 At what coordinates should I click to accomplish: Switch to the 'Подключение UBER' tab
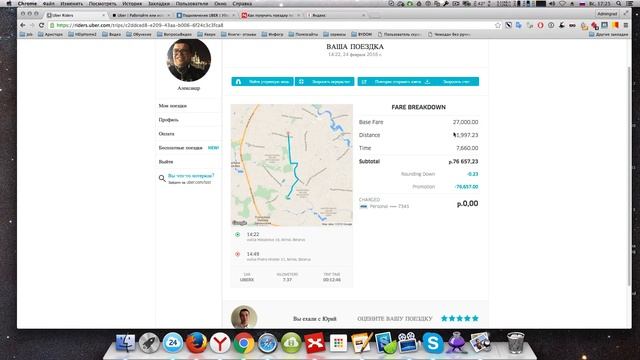pos(206,15)
